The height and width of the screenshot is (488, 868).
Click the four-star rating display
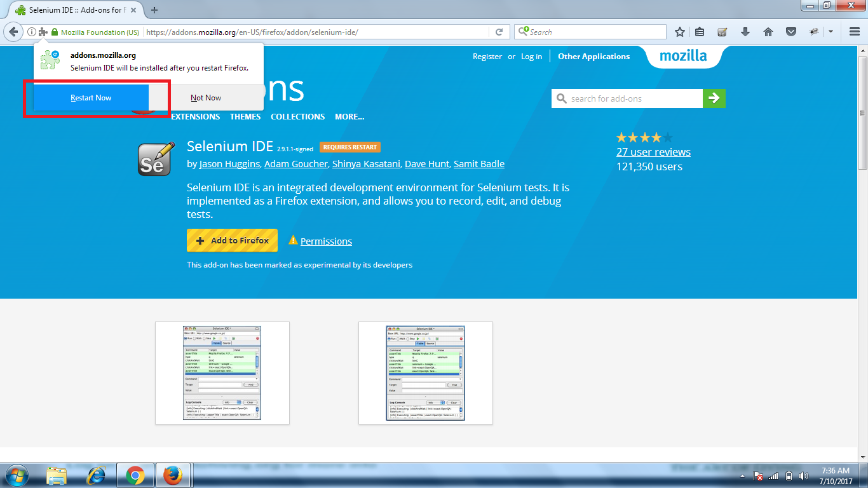click(x=644, y=137)
